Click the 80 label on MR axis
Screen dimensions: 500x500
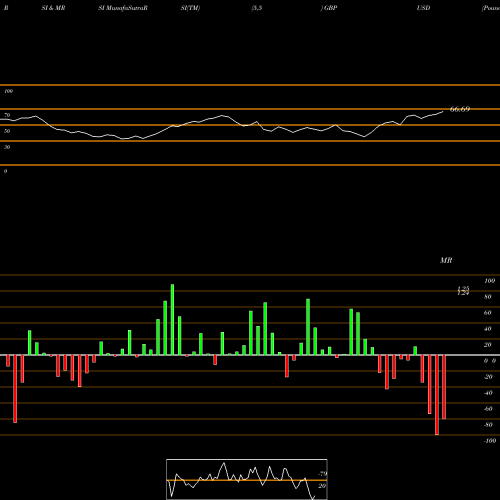click(x=488, y=297)
